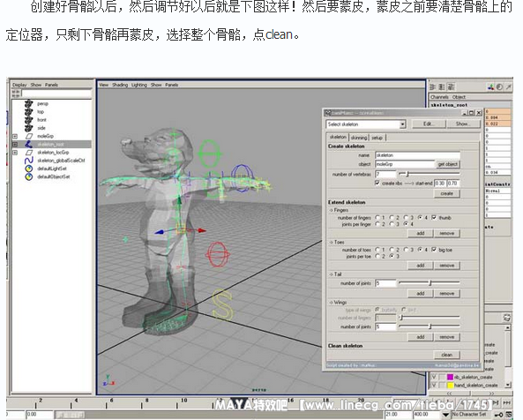Screen dimensions: 523x420
Task: Click the defaultLightSet set icon
Action: tap(29, 169)
